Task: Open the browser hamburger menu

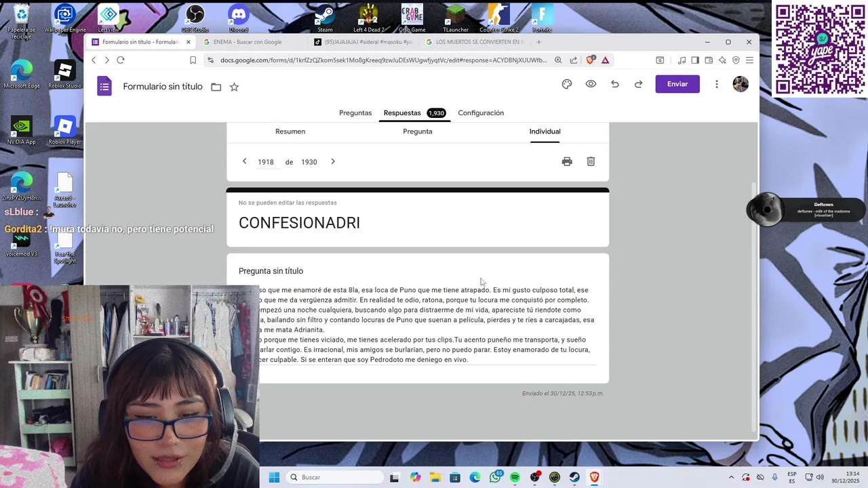Action: point(750,60)
